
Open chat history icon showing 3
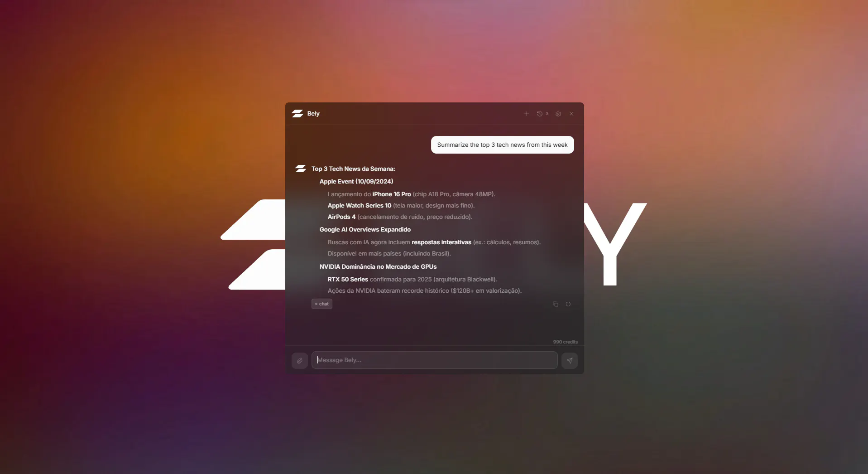click(x=542, y=114)
